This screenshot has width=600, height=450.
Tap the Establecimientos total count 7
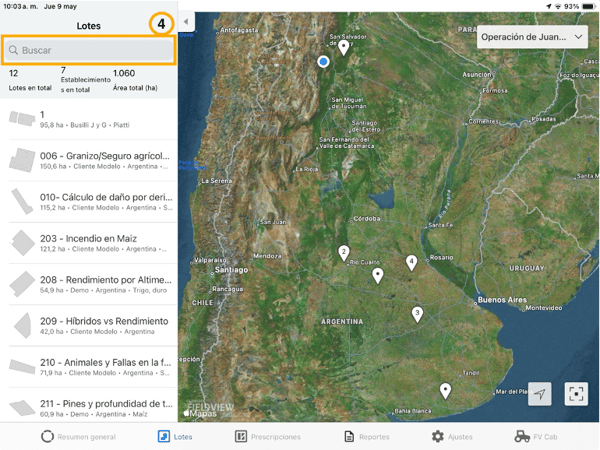pyautogui.click(x=63, y=70)
